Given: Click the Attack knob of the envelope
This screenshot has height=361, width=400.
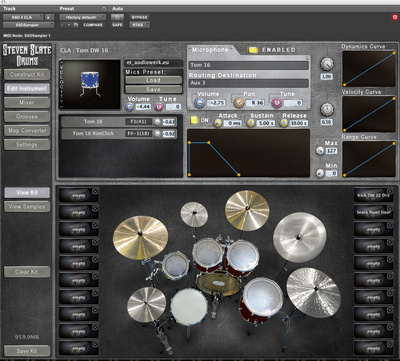Looking at the screenshot, I should coord(217,123).
